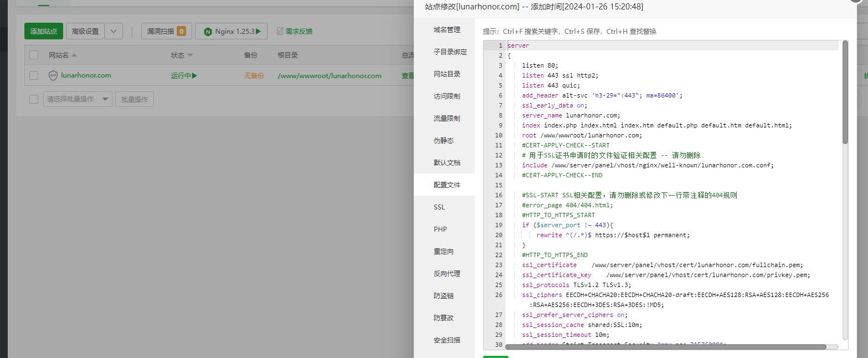
Task: Open the /www/wwwroot/lunarhonor.com root directory link
Action: 330,76
